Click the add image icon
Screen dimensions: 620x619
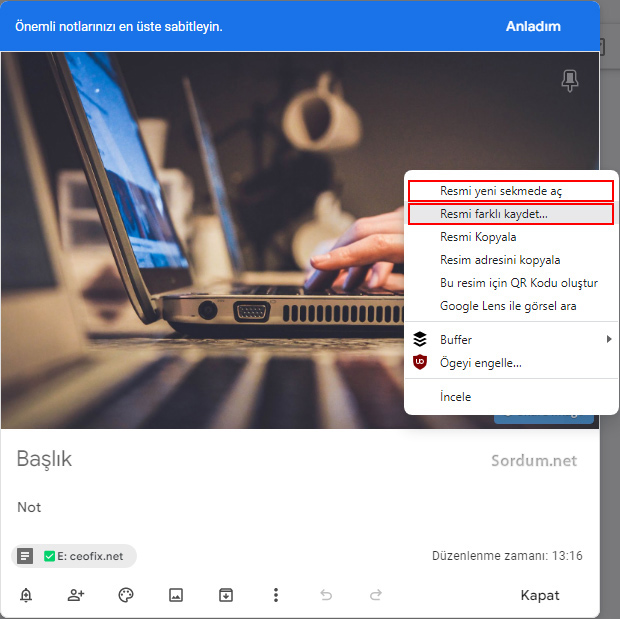click(176, 595)
